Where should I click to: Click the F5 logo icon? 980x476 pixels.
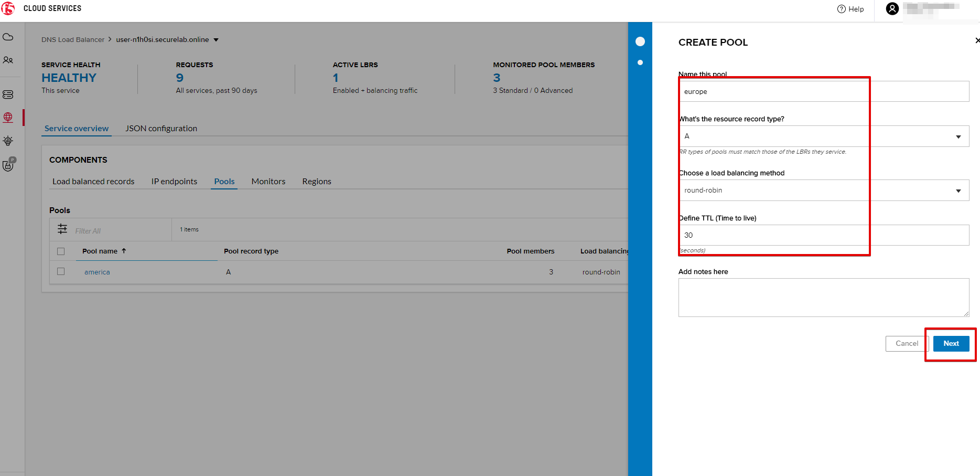8,8
